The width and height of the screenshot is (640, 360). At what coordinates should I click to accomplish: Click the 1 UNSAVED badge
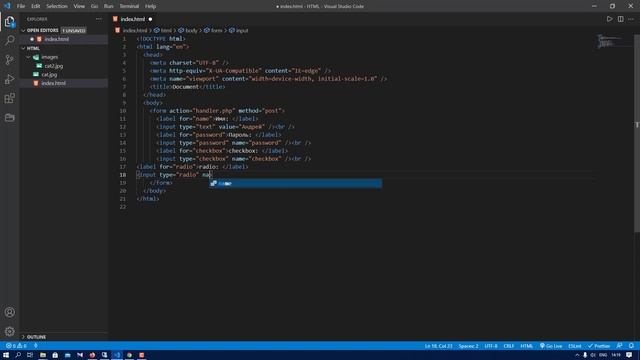74,31
